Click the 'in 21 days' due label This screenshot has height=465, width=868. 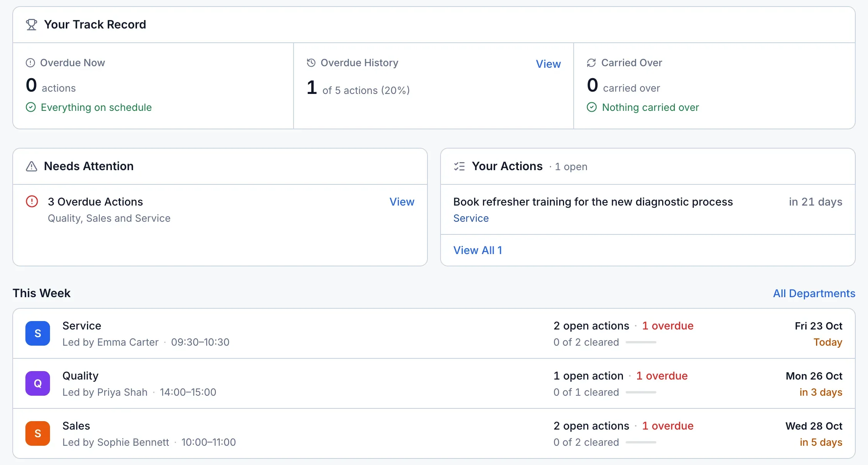pyautogui.click(x=815, y=202)
